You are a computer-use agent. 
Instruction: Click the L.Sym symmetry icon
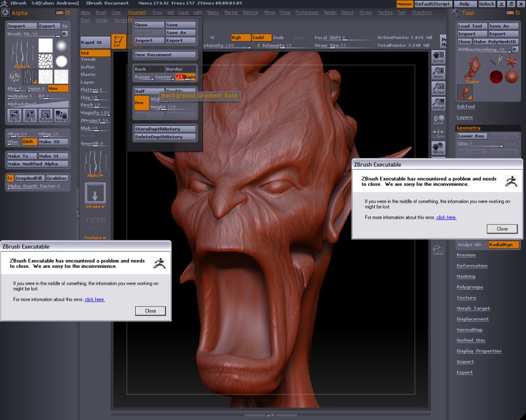click(x=438, y=133)
